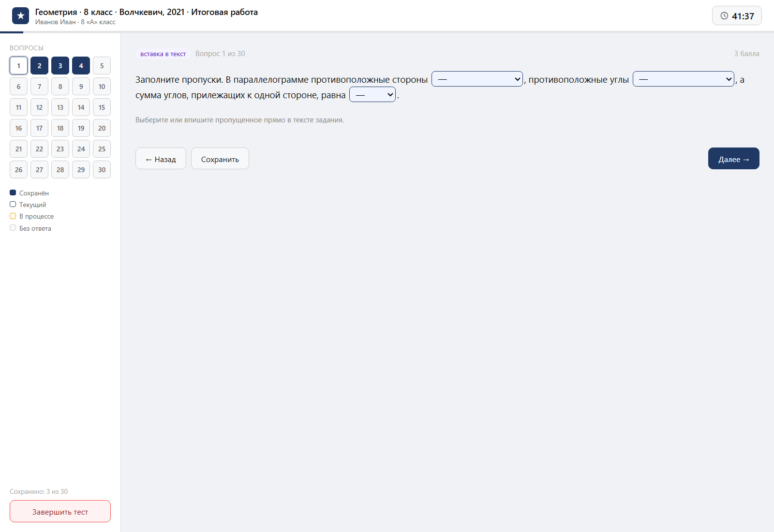The image size is (774, 532).
Task: Click the '3 балла' score label
Action: click(746, 54)
